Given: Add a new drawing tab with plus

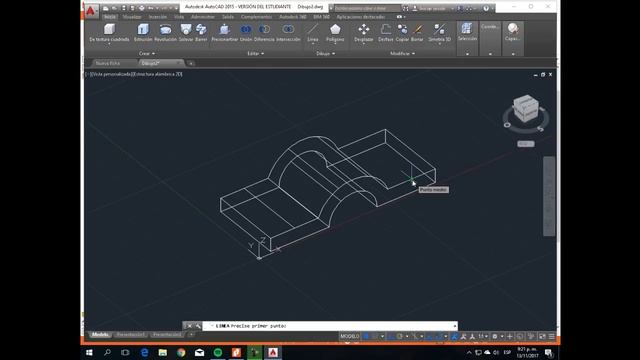Looking at the screenshot, I should [191, 63].
